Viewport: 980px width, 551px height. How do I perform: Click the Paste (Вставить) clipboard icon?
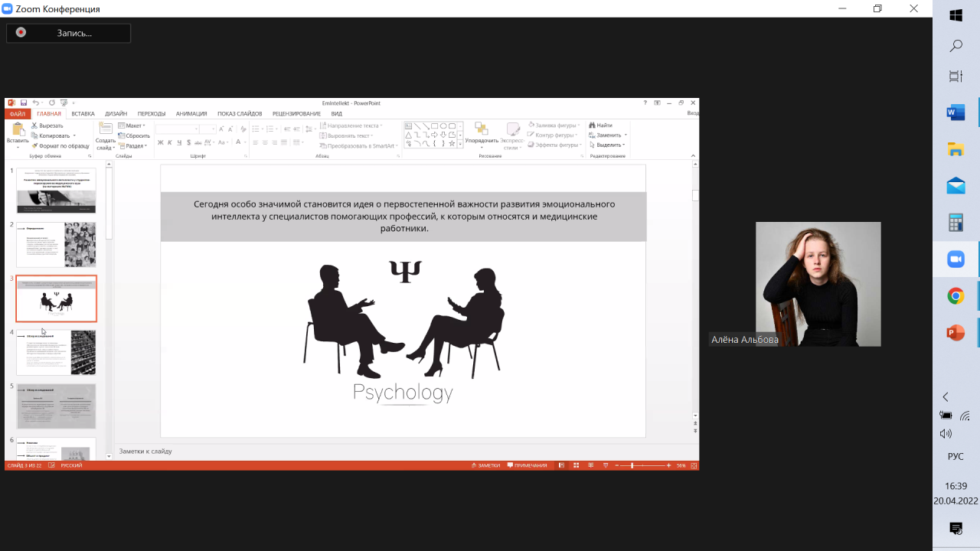tap(18, 130)
